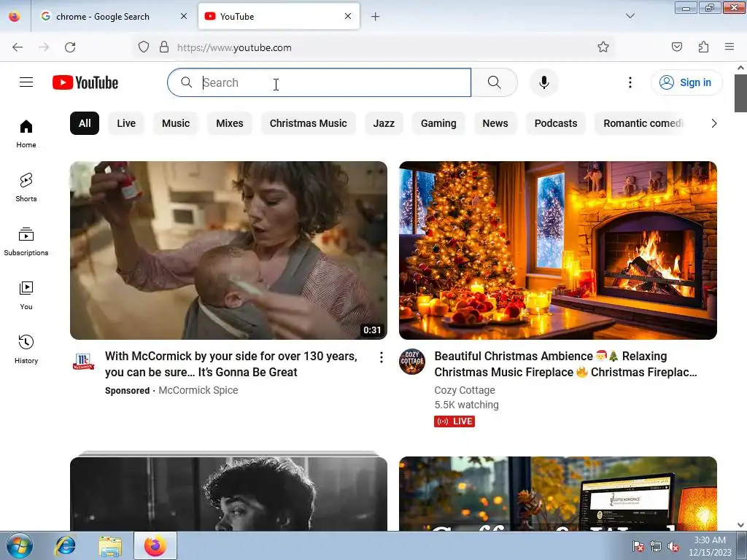Click the scrollbar down arrow

pyautogui.click(x=740, y=525)
